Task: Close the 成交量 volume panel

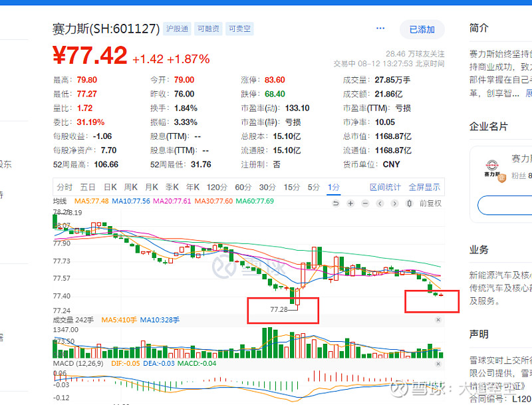Action: (438, 320)
